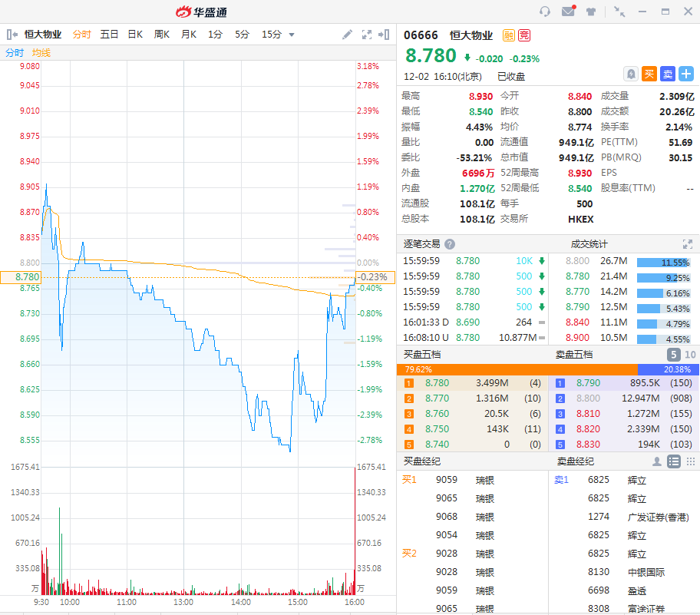This screenshot has width=700, height=615.
Task: Click the 中银国际 broker entry
Action: (x=646, y=572)
